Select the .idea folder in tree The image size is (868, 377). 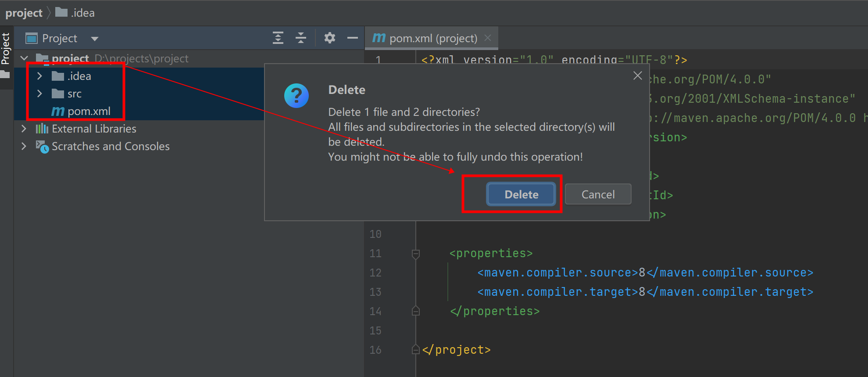click(x=79, y=76)
